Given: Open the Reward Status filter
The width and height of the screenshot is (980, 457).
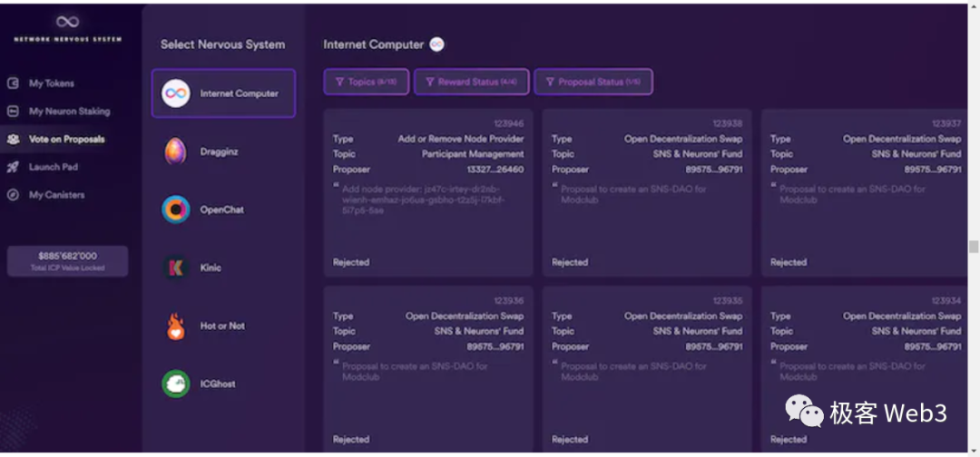Looking at the screenshot, I should [471, 82].
